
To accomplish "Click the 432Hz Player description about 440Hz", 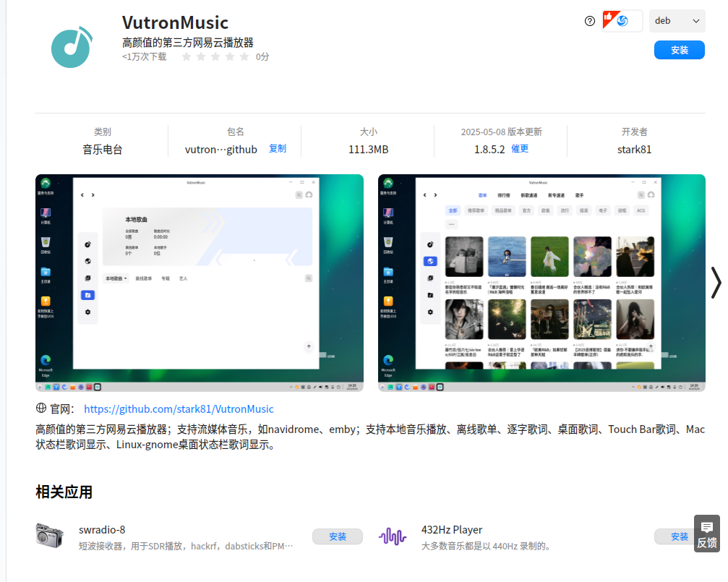I will (486, 547).
